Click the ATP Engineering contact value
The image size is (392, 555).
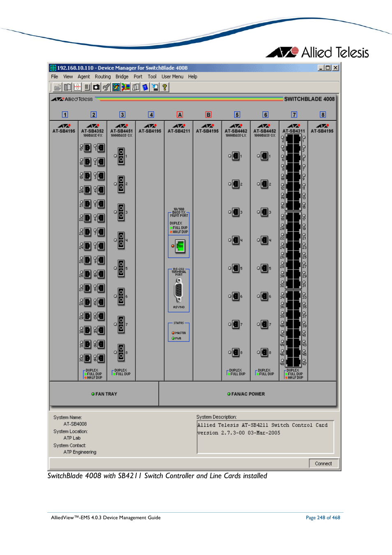click(80, 452)
